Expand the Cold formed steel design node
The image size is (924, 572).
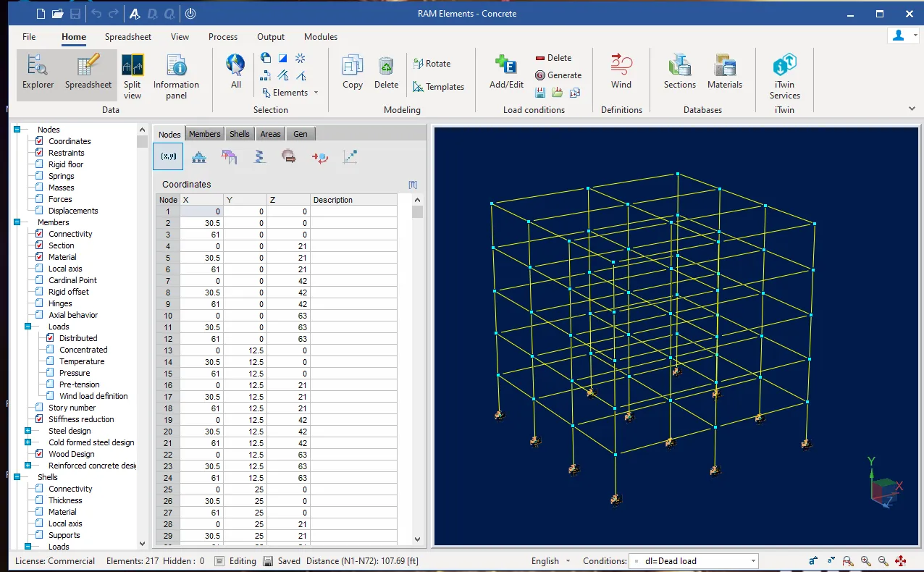pos(28,442)
